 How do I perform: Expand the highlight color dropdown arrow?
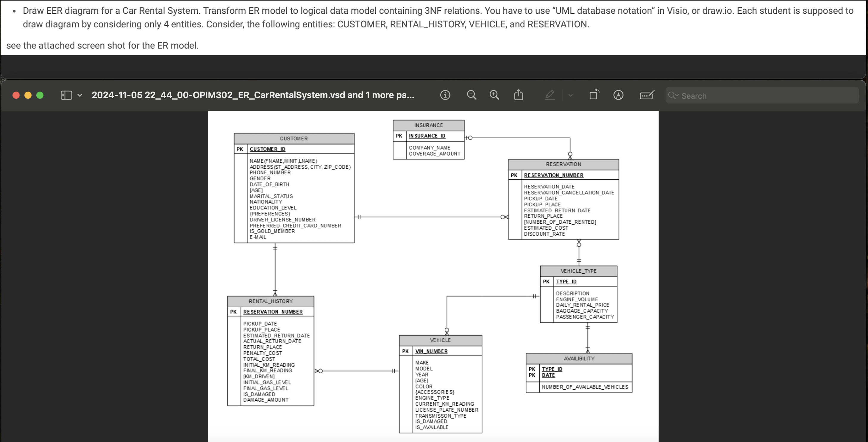[x=570, y=95]
